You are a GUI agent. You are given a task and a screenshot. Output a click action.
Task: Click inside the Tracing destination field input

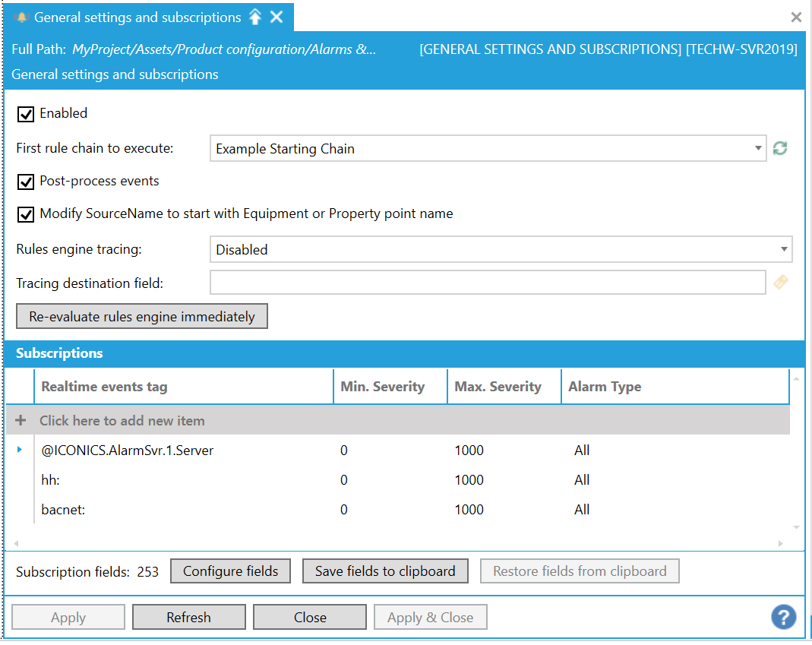pyautogui.click(x=488, y=283)
